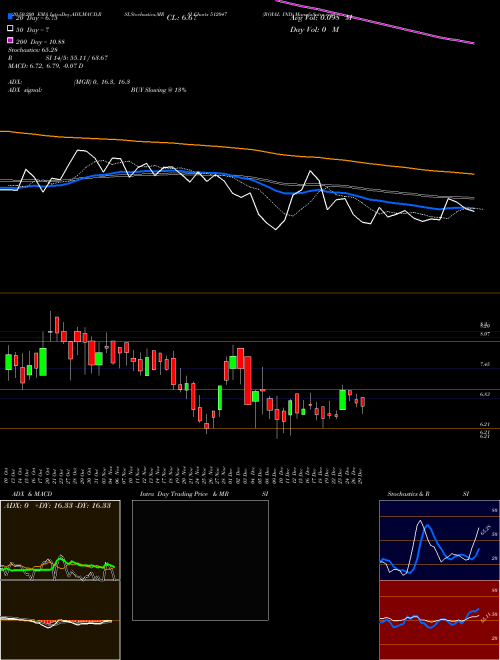
Task: Click the 6.83 price axis label
Action: tap(485, 394)
